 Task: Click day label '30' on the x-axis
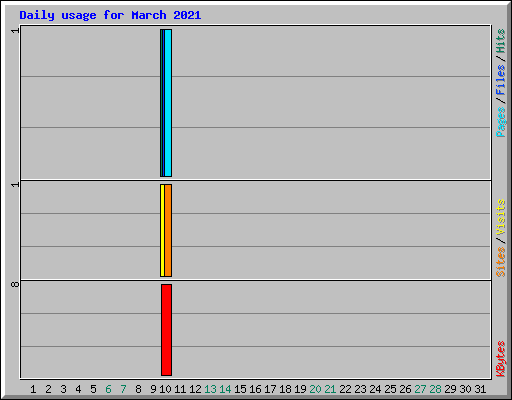(465, 389)
